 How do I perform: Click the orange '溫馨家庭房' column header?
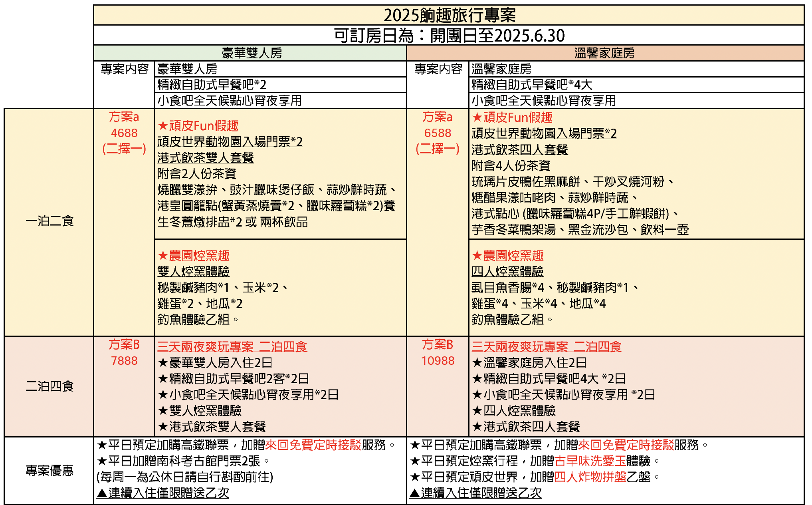coord(604,53)
